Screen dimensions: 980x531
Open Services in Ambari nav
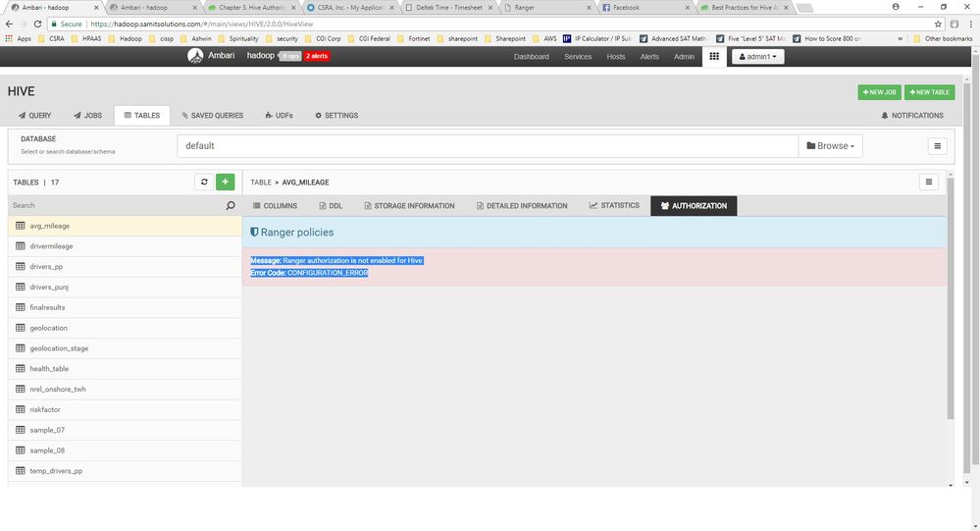[578, 56]
